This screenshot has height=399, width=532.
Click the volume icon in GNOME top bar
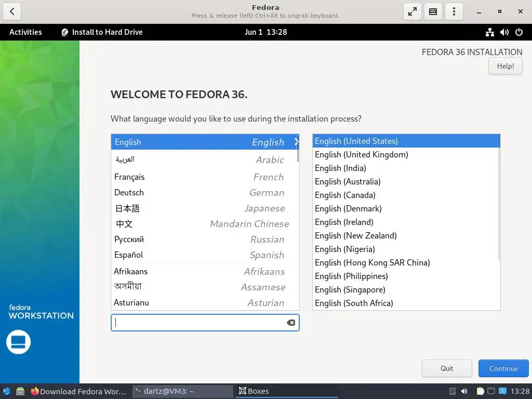click(x=504, y=32)
